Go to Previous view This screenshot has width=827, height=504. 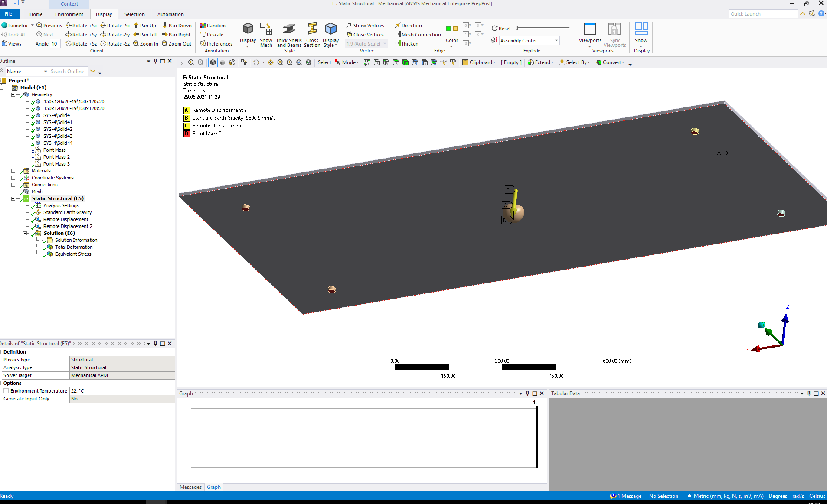click(49, 26)
